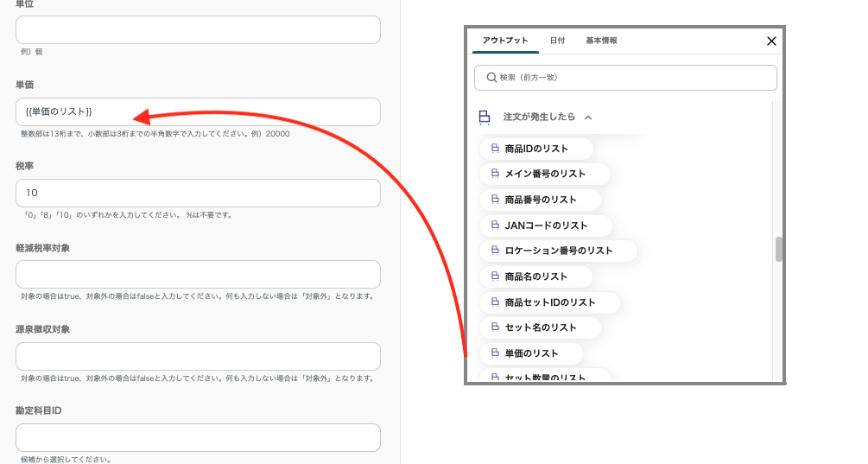This screenshot has width=868, height=464.
Task: Open the 基本情報 tab
Action: (x=601, y=41)
